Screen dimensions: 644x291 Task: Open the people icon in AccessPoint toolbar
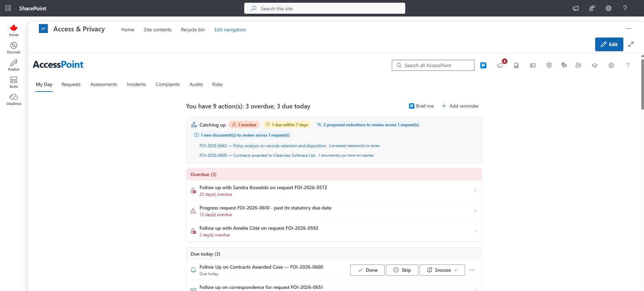(x=578, y=65)
